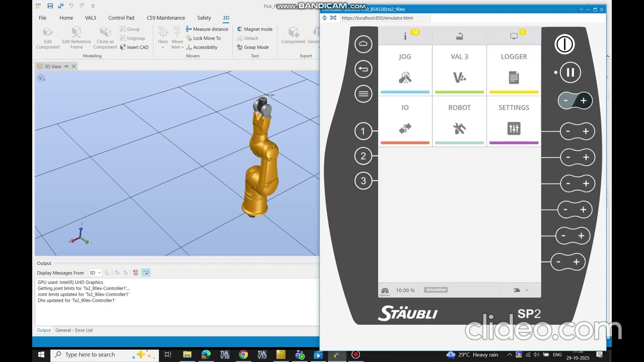Open Windows Start menu
Viewport: 644px width, 362px height.
point(41,354)
